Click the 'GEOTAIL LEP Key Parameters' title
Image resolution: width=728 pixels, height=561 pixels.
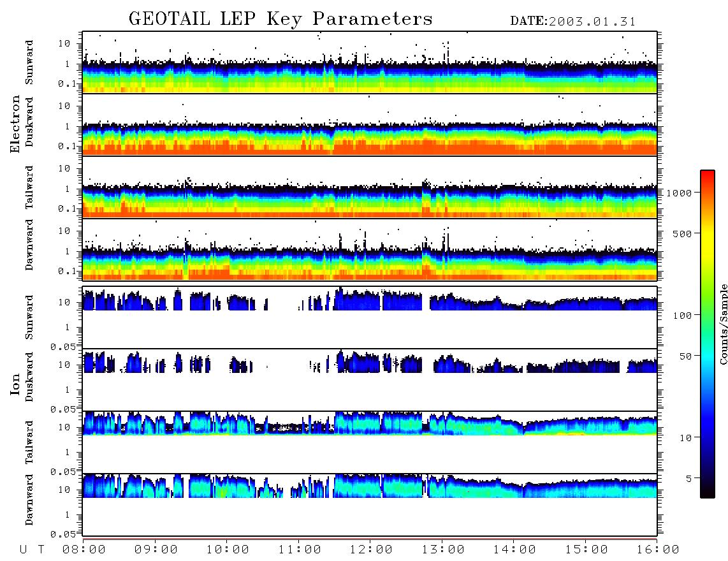tap(280, 19)
